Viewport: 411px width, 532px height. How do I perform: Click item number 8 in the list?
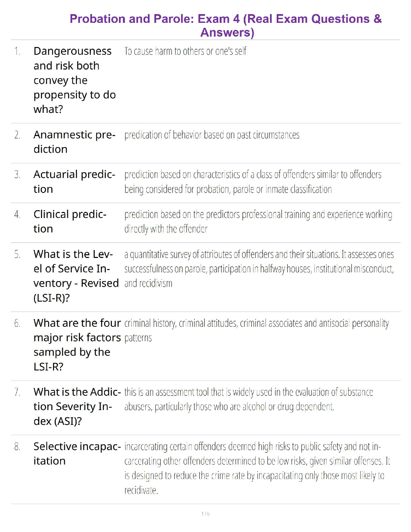tap(17, 447)
